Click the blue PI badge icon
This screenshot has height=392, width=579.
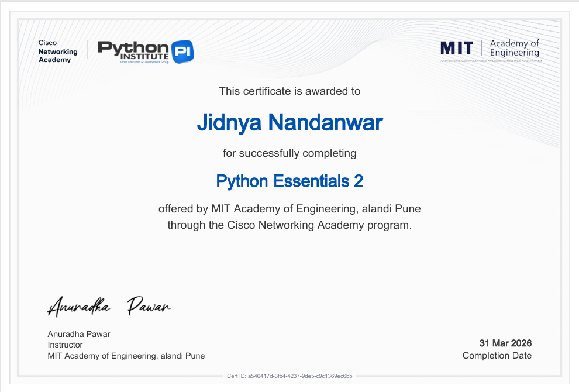(183, 51)
